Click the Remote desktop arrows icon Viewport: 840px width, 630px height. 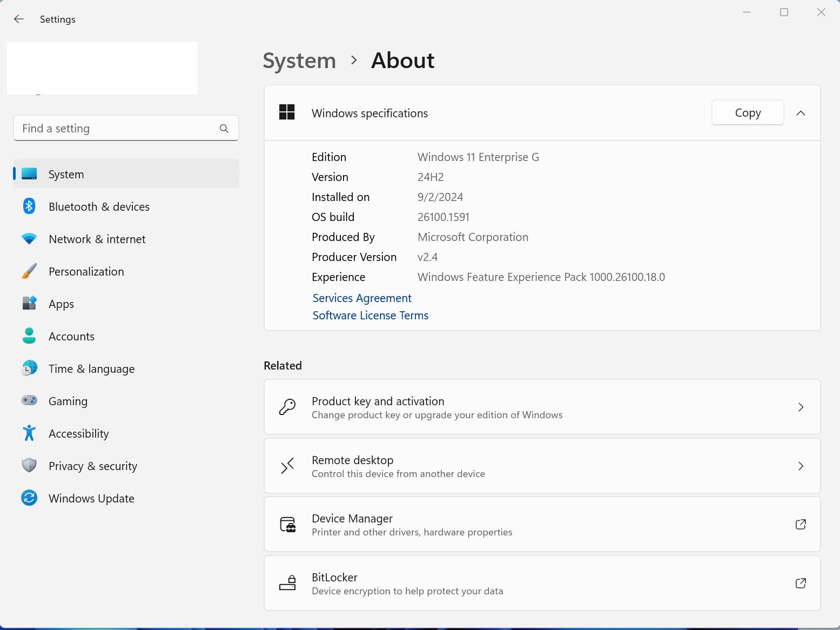[x=287, y=466]
